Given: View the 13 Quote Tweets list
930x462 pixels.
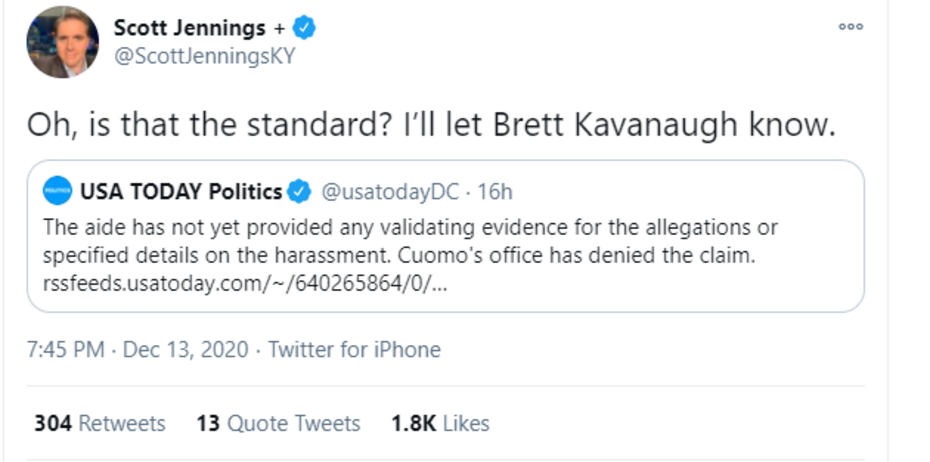Looking at the screenshot, I should click(x=278, y=423).
